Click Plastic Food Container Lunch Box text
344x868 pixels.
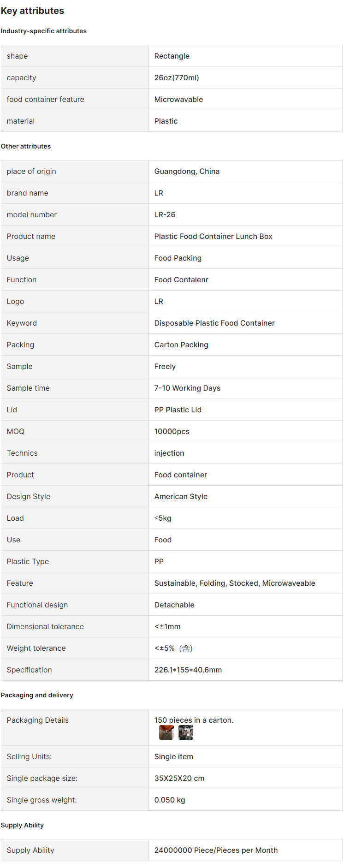tap(213, 236)
